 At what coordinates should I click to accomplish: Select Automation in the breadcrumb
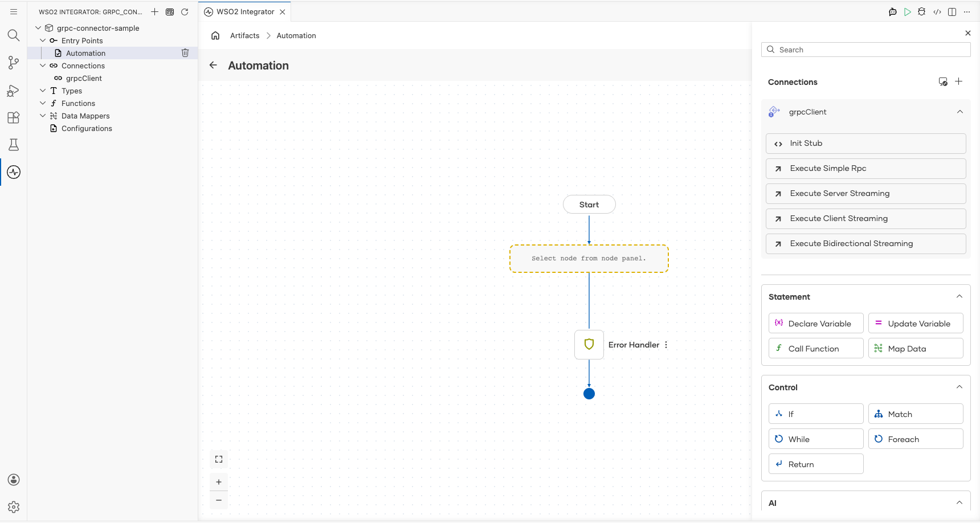click(296, 35)
